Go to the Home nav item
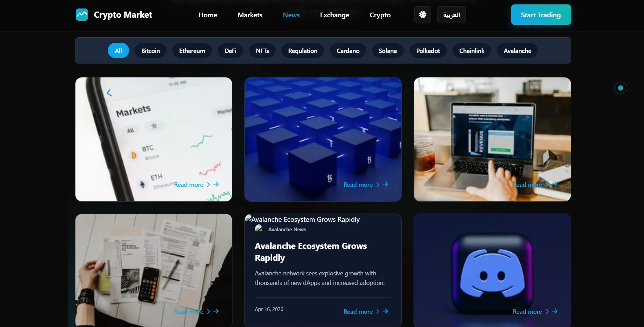This screenshot has height=327, width=644. (208, 15)
